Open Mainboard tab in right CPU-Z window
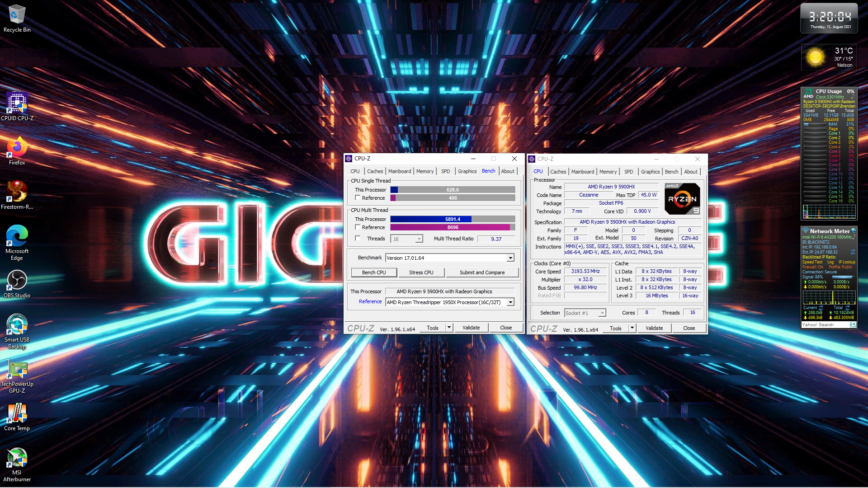 tap(583, 172)
